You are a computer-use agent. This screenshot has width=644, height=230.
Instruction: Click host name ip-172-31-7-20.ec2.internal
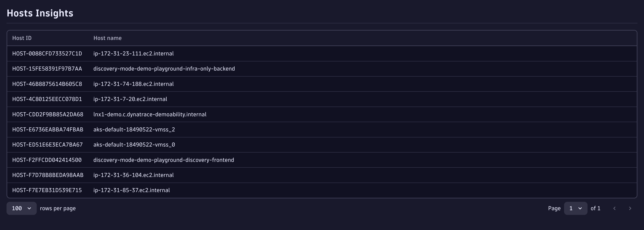pyautogui.click(x=130, y=99)
